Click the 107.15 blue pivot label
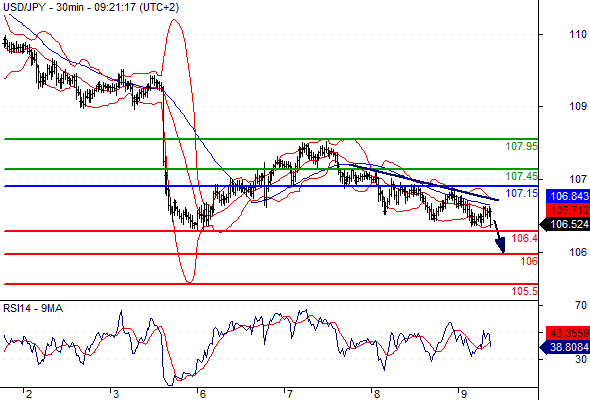This screenshot has width=590, height=400. tap(522, 193)
